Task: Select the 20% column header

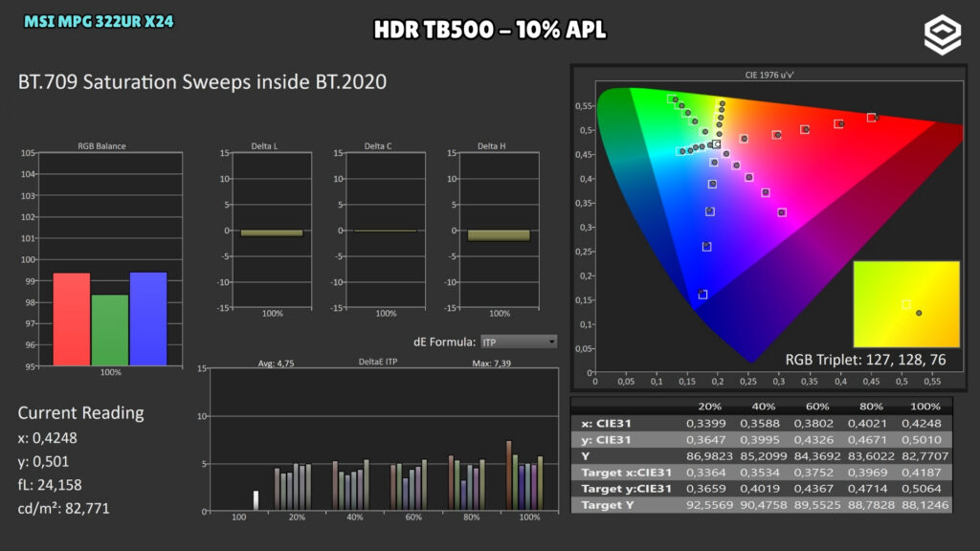Action: tap(709, 406)
